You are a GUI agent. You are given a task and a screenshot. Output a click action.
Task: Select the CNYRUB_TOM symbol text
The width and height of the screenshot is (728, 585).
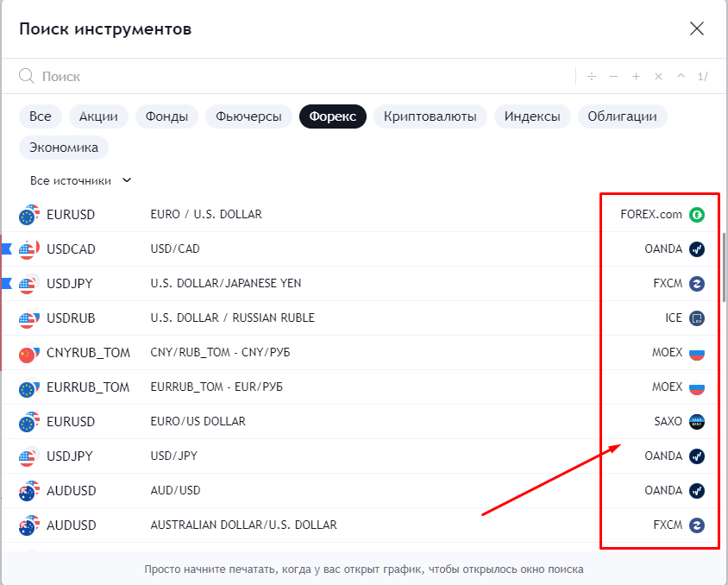coord(88,352)
